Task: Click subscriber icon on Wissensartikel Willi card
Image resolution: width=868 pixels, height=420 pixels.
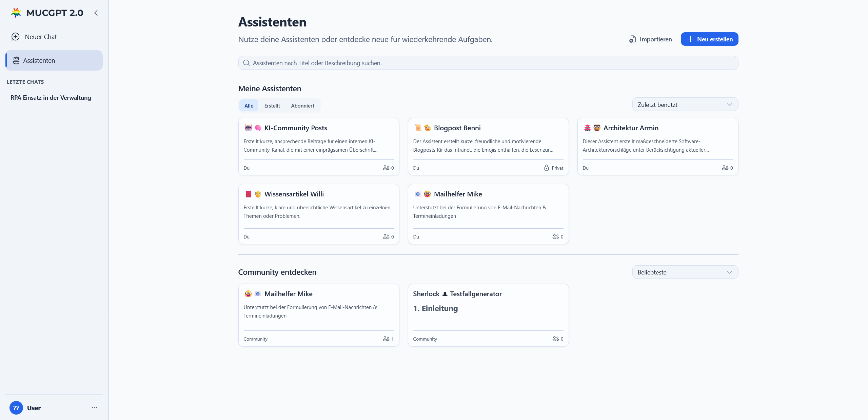Action: (x=386, y=237)
